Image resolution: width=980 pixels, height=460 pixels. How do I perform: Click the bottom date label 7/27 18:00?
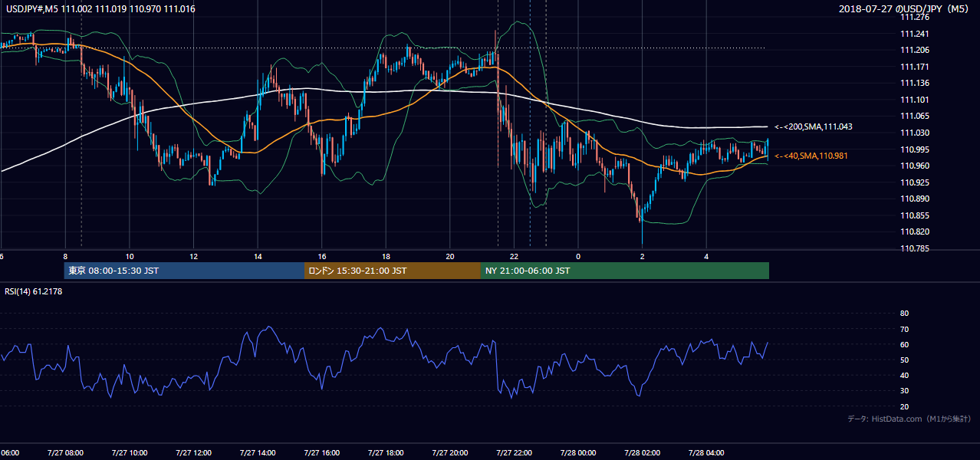[386, 452]
